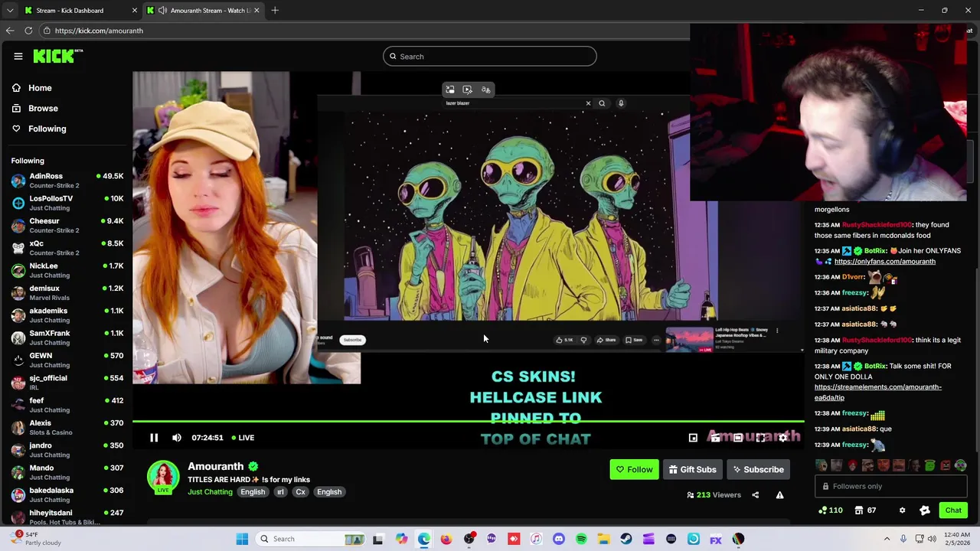This screenshot has height=551, width=980.
Task: Open akademiks channel in Following list
Action: coord(67,315)
